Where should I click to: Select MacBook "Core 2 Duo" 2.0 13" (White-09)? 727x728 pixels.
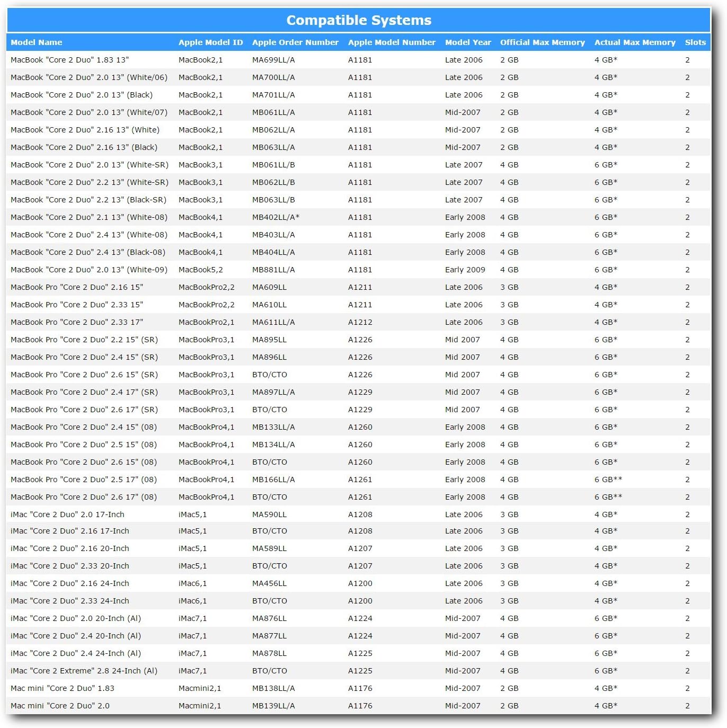(x=89, y=270)
